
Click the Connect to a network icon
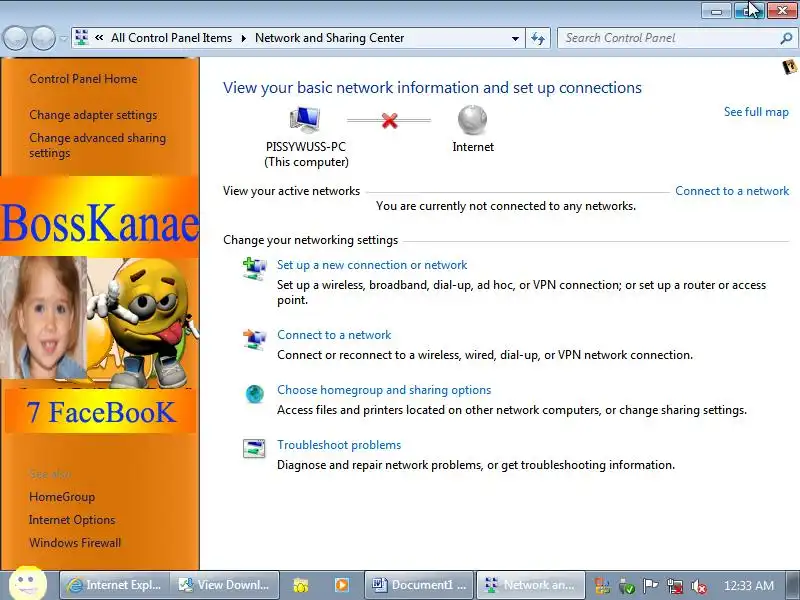[x=254, y=339]
